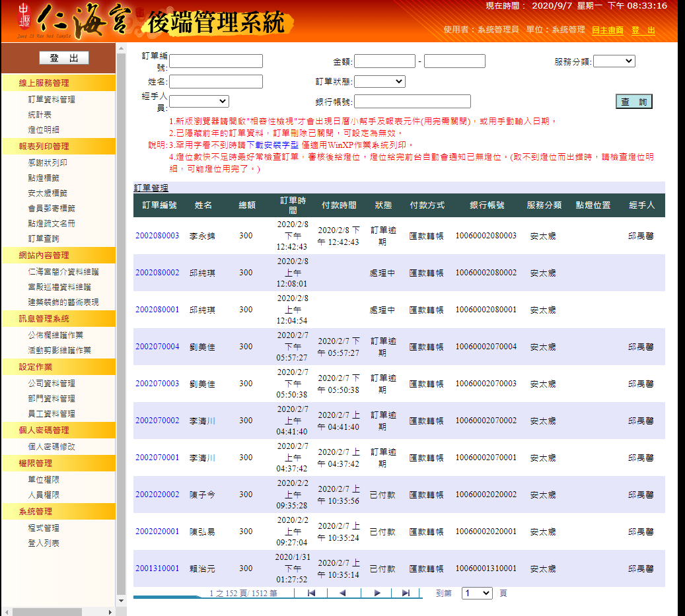
Task: Click the 付款時間 column header
Action: pyautogui.click(x=339, y=205)
